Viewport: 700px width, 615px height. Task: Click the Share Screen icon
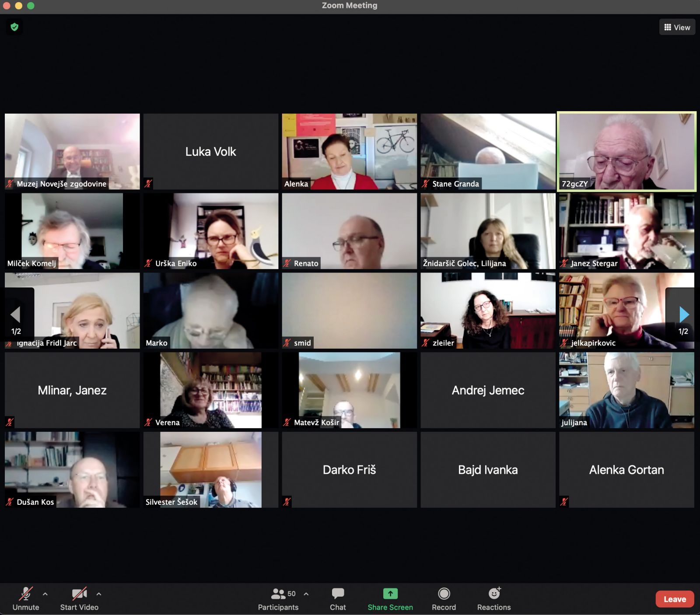coord(390,594)
